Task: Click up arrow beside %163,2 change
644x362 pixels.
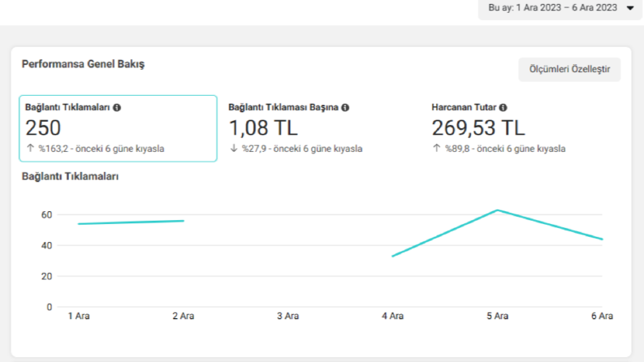Action: [30, 149]
